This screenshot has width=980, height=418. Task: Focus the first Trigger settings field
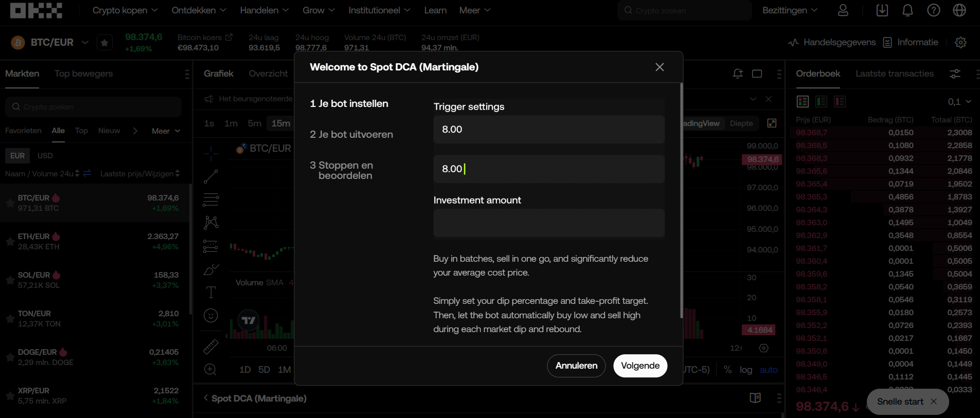(x=549, y=129)
